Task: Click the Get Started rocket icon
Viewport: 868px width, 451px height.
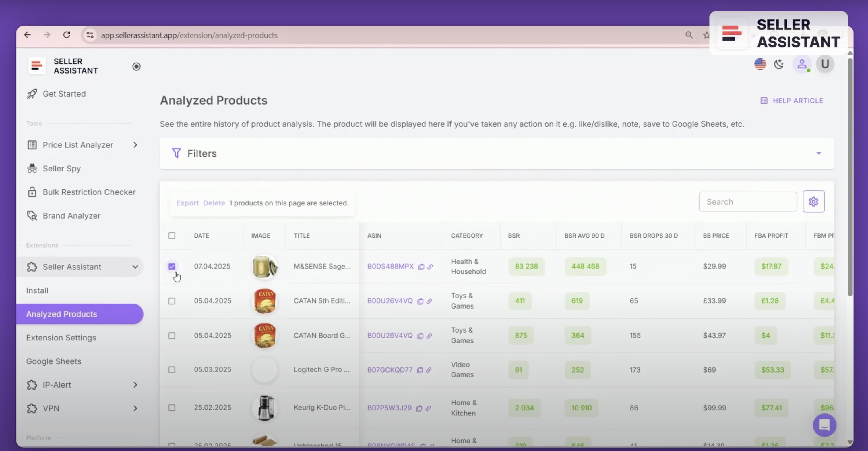Action: [x=32, y=94]
